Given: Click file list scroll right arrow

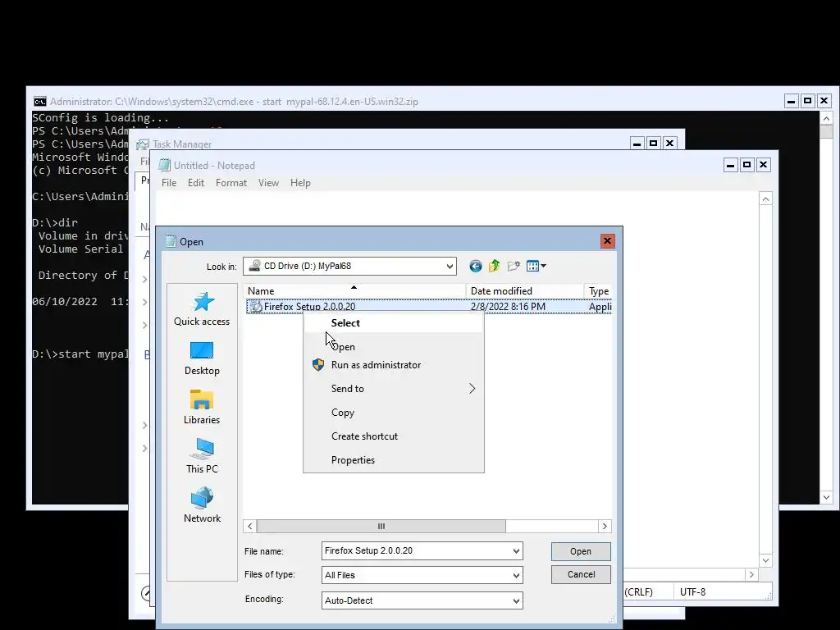Looking at the screenshot, I should click(x=605, y=526).
